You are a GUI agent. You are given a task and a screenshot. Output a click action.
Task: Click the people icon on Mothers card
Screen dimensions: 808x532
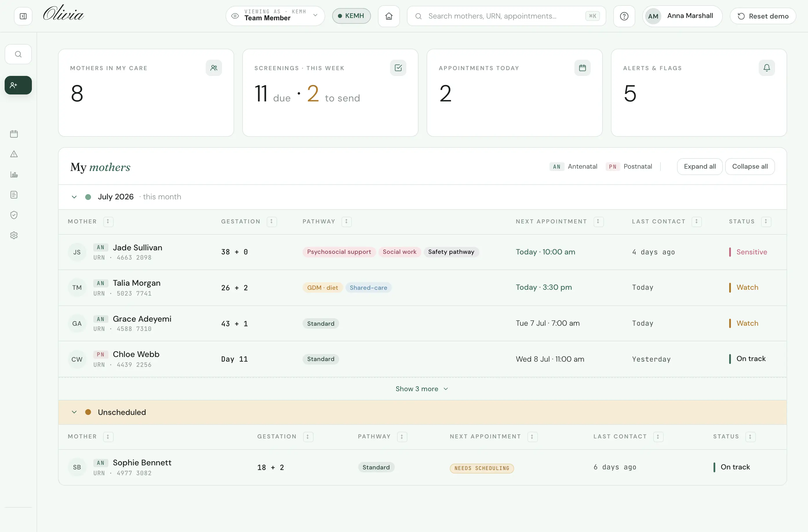tap(214, 68)
